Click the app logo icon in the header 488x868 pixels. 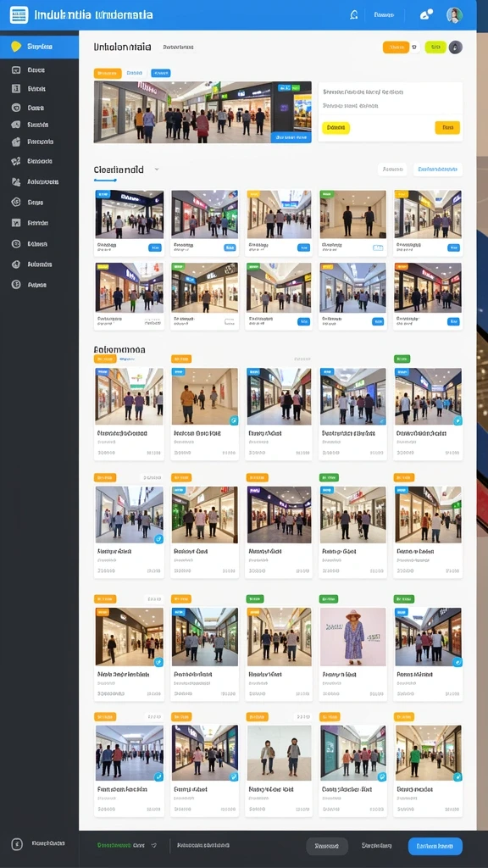tap(19, 15)
